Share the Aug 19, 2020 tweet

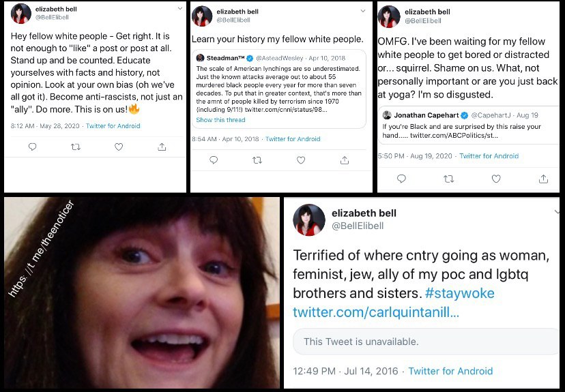pyautogui.click(x=544, y=179)
